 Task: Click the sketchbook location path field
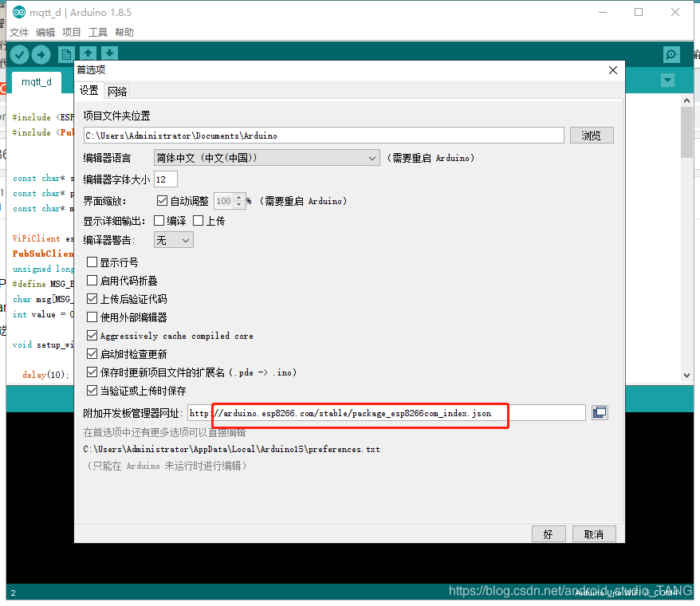click(x=324, y=136)
